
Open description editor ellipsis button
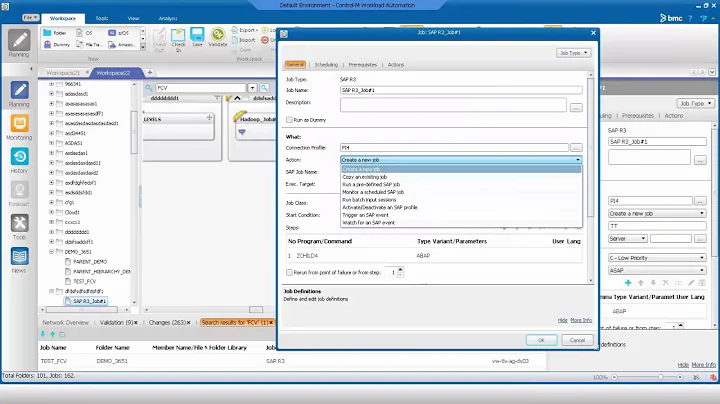point(576,107)
